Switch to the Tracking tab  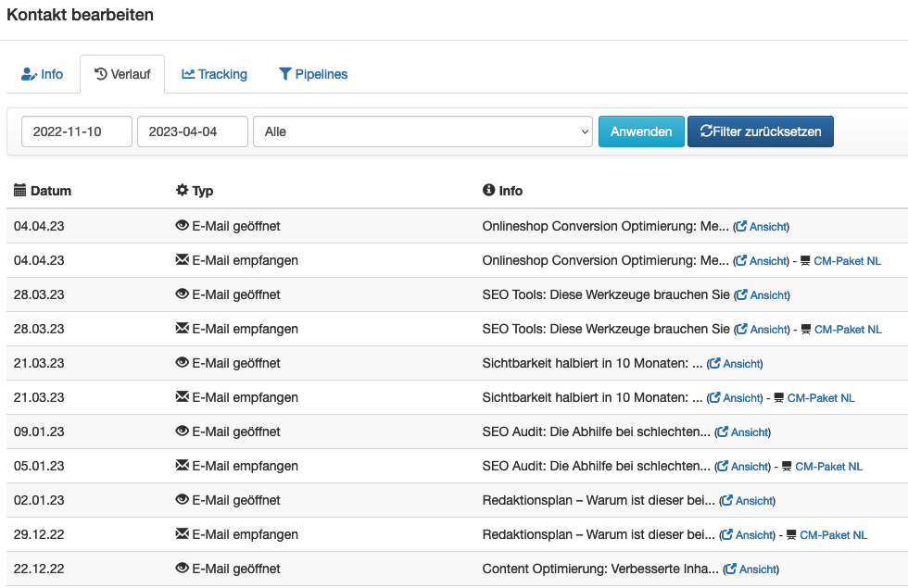tap(214, 74)
